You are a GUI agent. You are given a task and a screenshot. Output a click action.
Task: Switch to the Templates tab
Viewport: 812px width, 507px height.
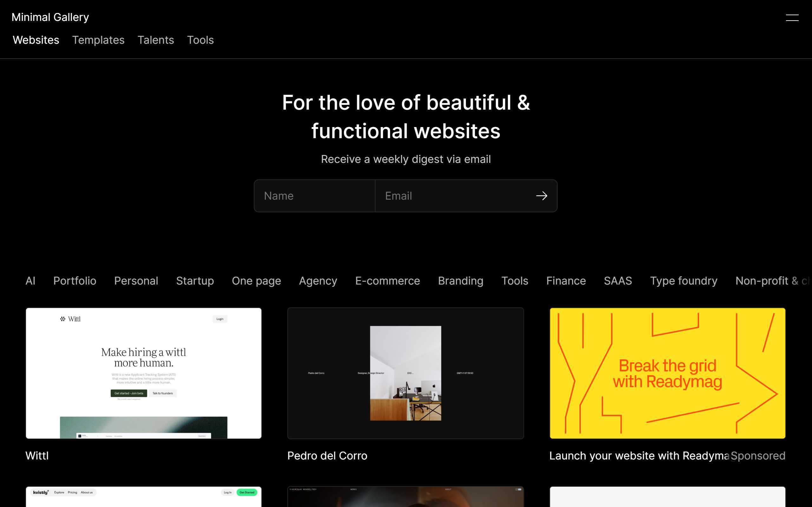click(x=98, y=40)
